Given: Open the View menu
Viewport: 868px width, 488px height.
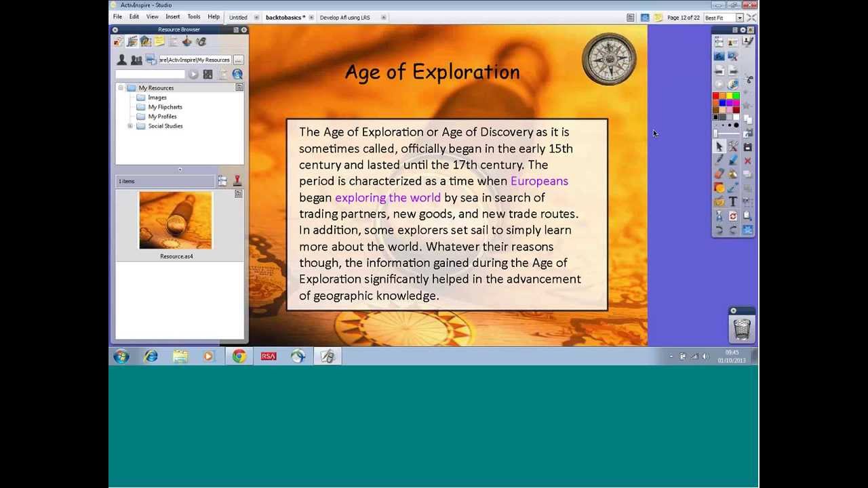Looking at the screenshot, I should click(153, 17).
